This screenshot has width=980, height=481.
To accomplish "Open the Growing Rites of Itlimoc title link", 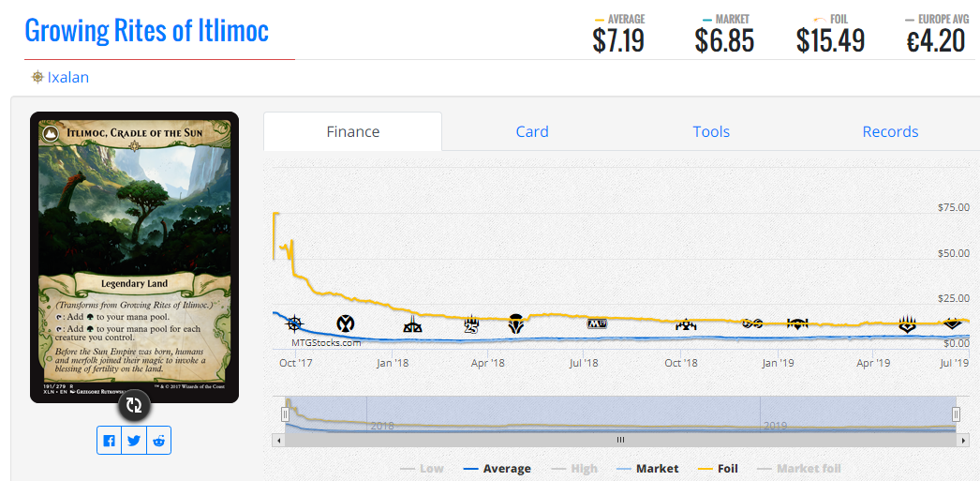I will tap(147, 29).
